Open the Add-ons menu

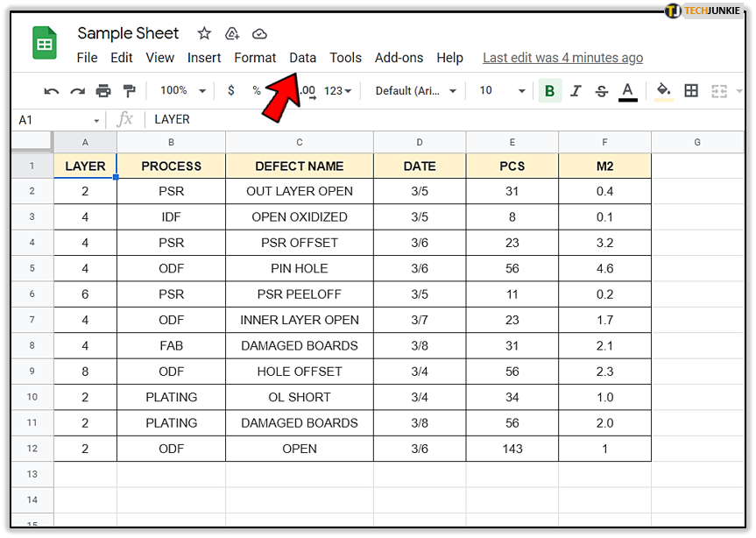(x=399, y=58)
